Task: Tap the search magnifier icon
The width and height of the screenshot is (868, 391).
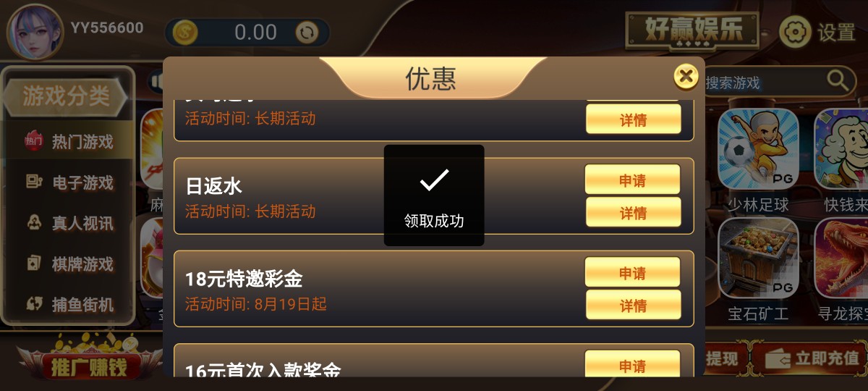Action: click(x=838, y=80)
